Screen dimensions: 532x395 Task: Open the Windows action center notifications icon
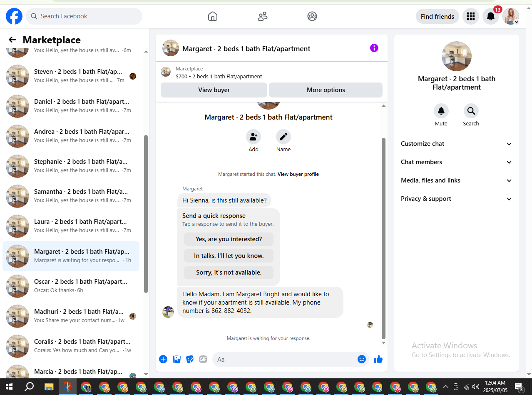point(519,387)
